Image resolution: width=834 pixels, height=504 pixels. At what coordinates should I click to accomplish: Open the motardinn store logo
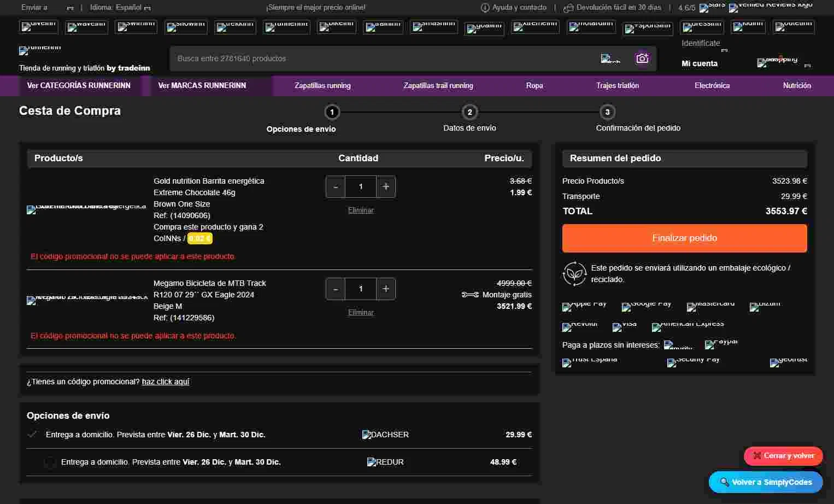click(x=591, y=27)
